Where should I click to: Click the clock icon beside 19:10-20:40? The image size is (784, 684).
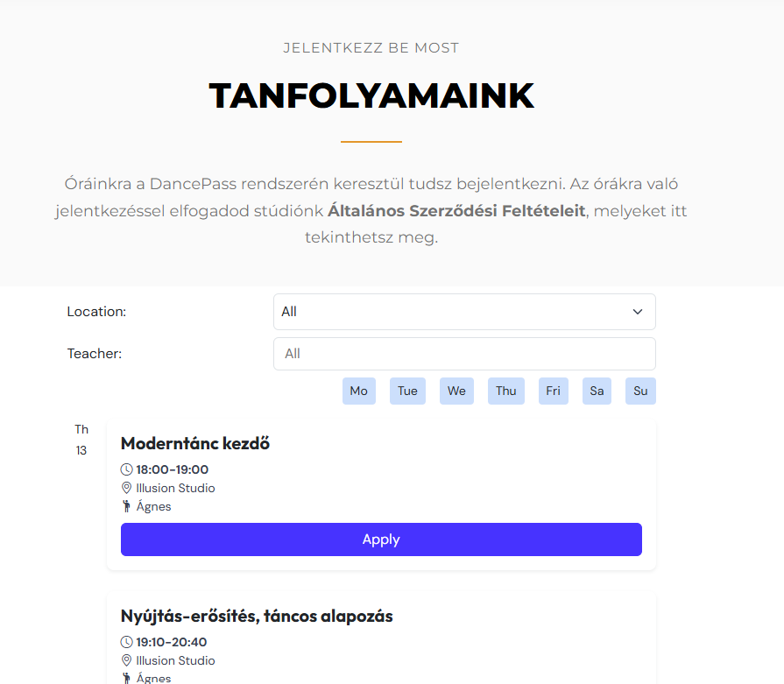pyautogui.click(x=127, y=643)
